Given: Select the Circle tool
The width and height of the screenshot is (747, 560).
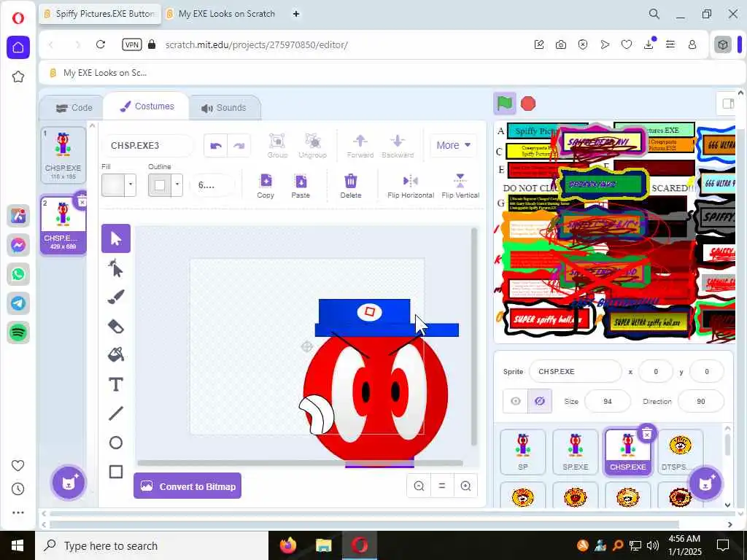Looking at the screenshot, I should (116, 443).
